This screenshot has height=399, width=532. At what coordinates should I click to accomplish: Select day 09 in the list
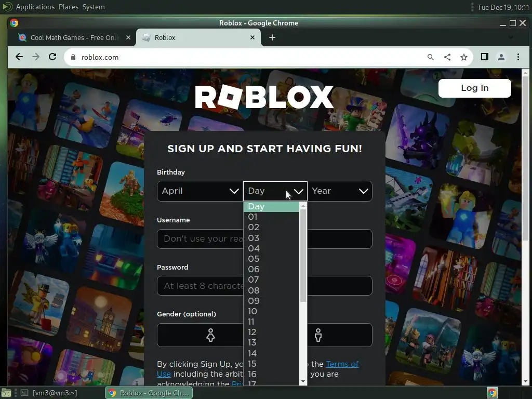tap(271, 301)
